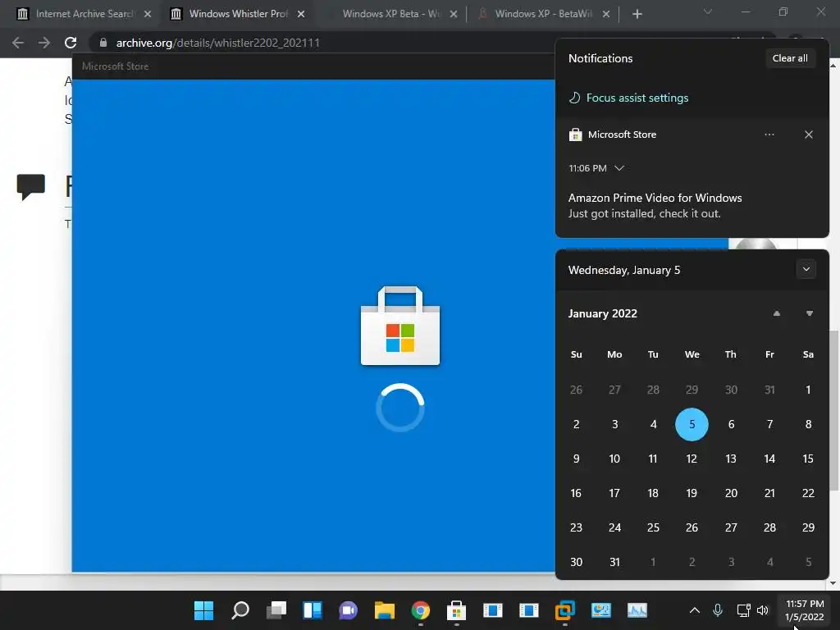View site info lock icon
The image size is (840, 630).
pos(103,43)
